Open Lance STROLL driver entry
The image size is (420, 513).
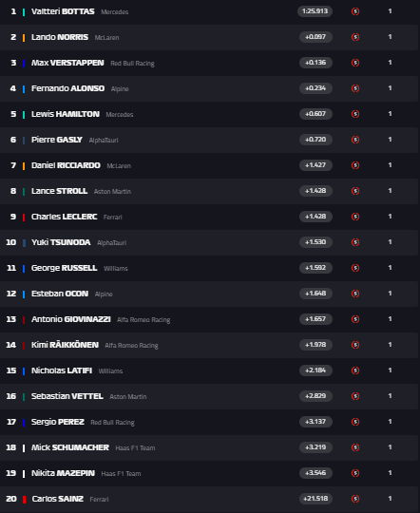[59, 191]
